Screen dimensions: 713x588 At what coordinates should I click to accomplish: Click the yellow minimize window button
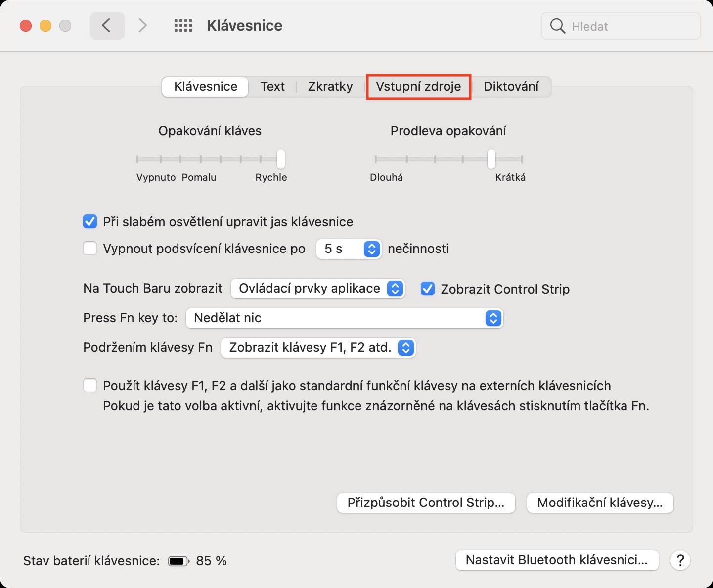(x=45, y=26)
